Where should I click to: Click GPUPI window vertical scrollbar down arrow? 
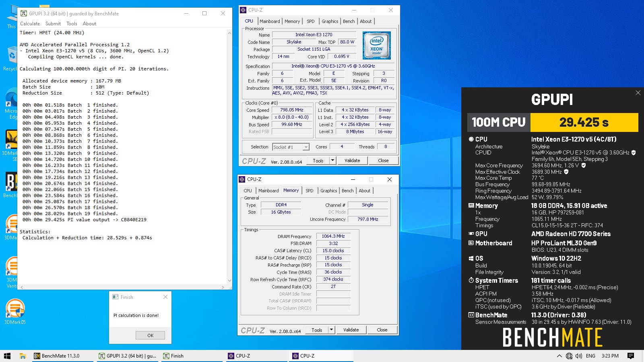point(229,281)
